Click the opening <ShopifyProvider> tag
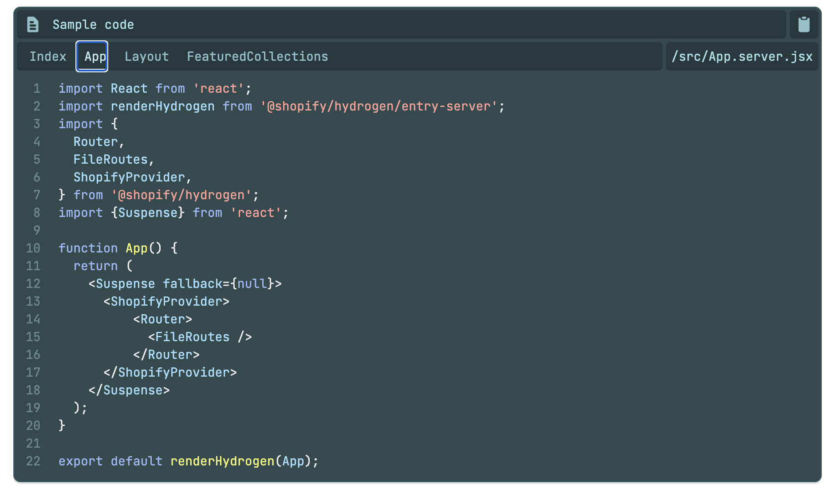This screenshot has width=836, height=504. tap(166, 301)
